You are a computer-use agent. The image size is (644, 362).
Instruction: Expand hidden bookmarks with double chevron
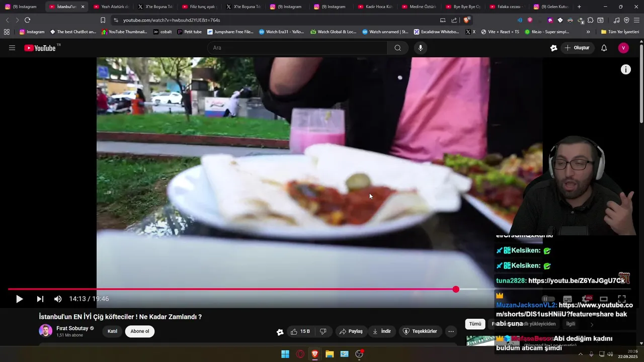[x=588, y=32]
